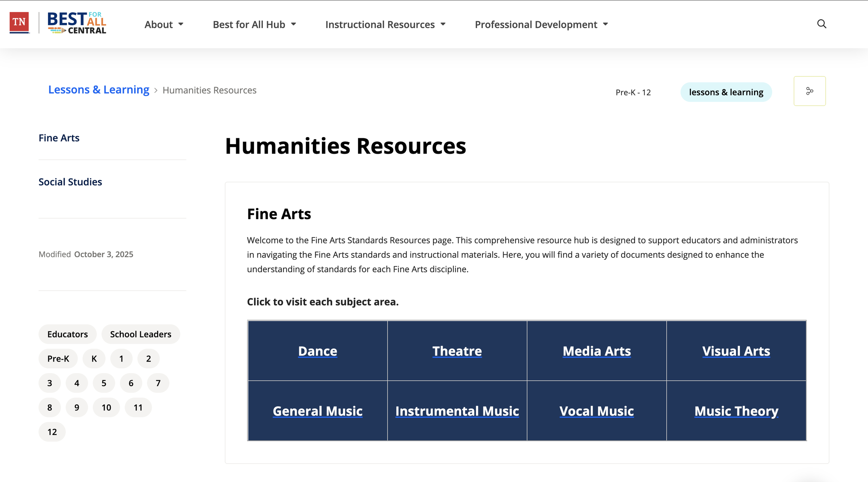Toggle the Pre-K grade tag
868x482 pixels.
58,358
